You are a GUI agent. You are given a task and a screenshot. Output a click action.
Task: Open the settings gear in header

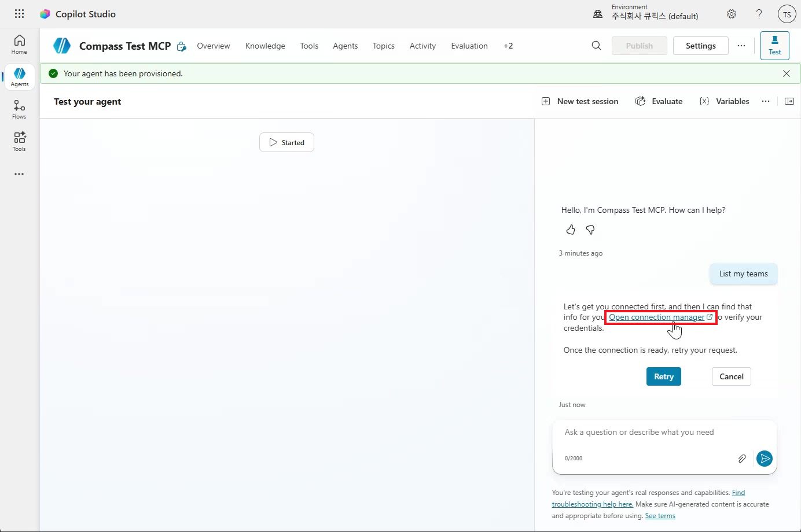click(x=732, y=14)
